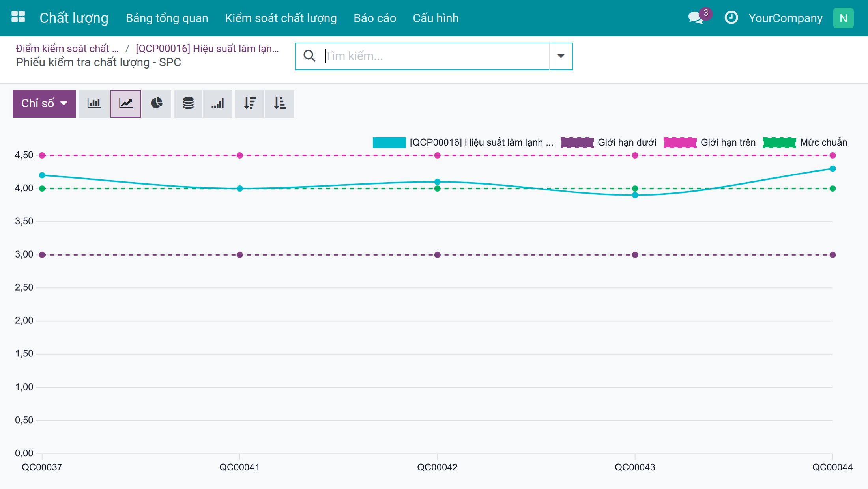Sort chart in descending order
Screen dimensions: 868x489
(x=250, y=103)
